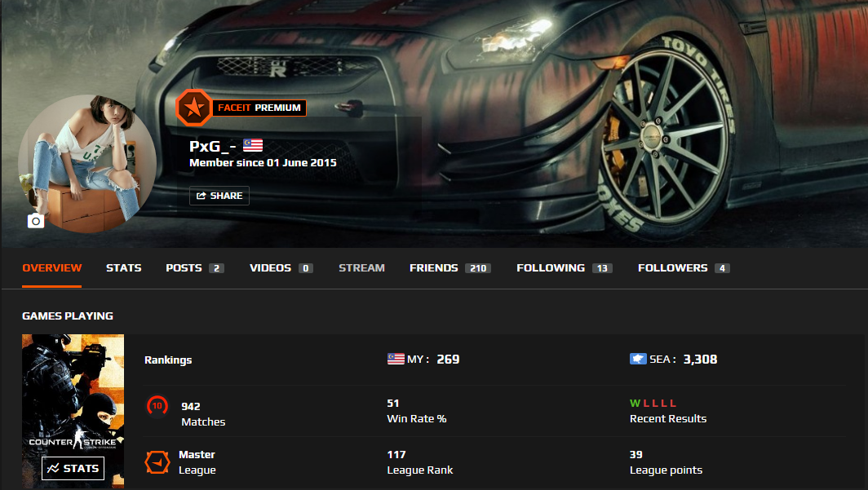
Task: Open the Posts tab
Action: click(x=195, y=268)
